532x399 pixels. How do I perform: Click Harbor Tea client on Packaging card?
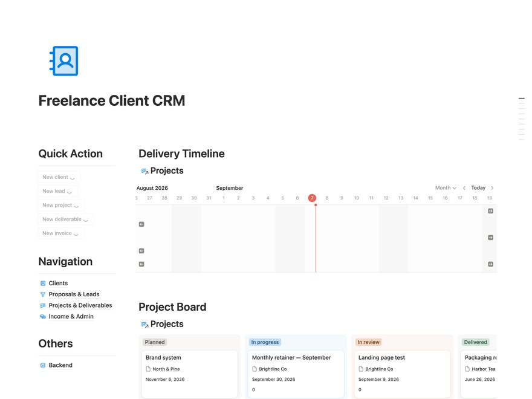[484, 369]
